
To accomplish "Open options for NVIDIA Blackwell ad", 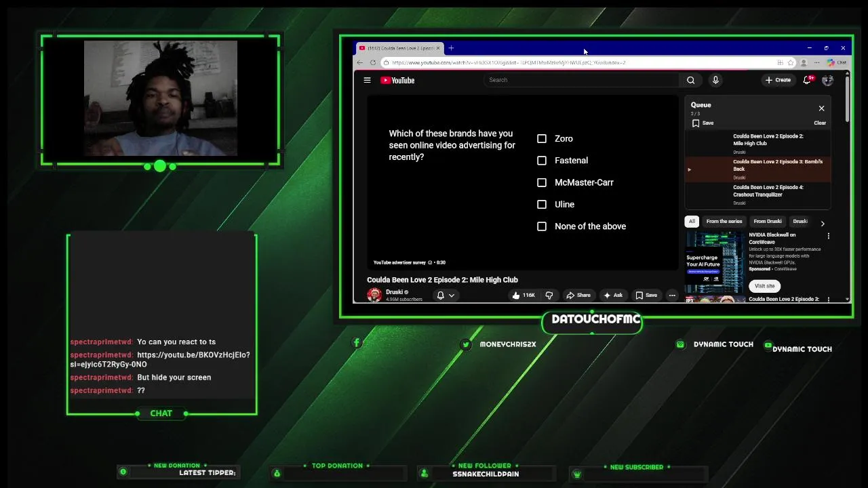I will [x=828, y=236].
